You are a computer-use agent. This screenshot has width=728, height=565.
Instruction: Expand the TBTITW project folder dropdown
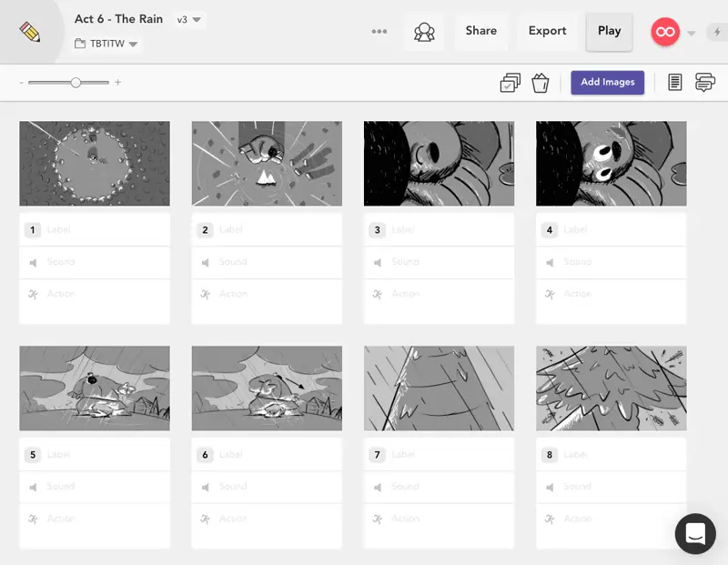click(106, 44)
